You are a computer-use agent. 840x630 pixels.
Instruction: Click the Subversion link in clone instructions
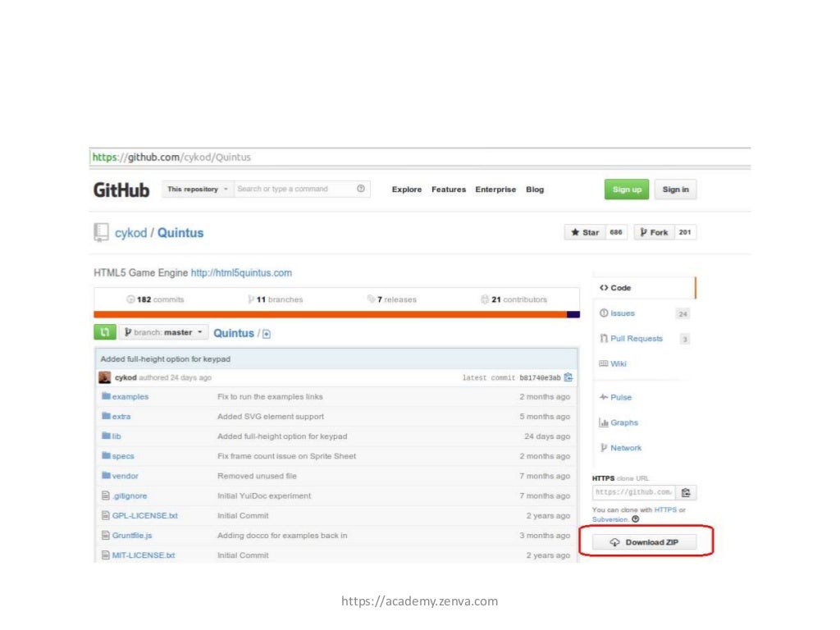[x=609, y=519]
